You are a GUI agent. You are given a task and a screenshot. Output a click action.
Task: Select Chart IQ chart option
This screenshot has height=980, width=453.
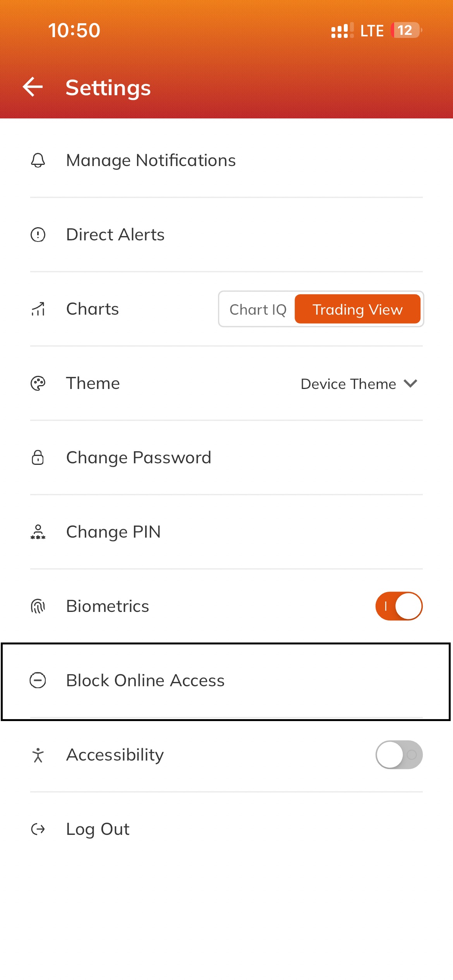point(258,309)
